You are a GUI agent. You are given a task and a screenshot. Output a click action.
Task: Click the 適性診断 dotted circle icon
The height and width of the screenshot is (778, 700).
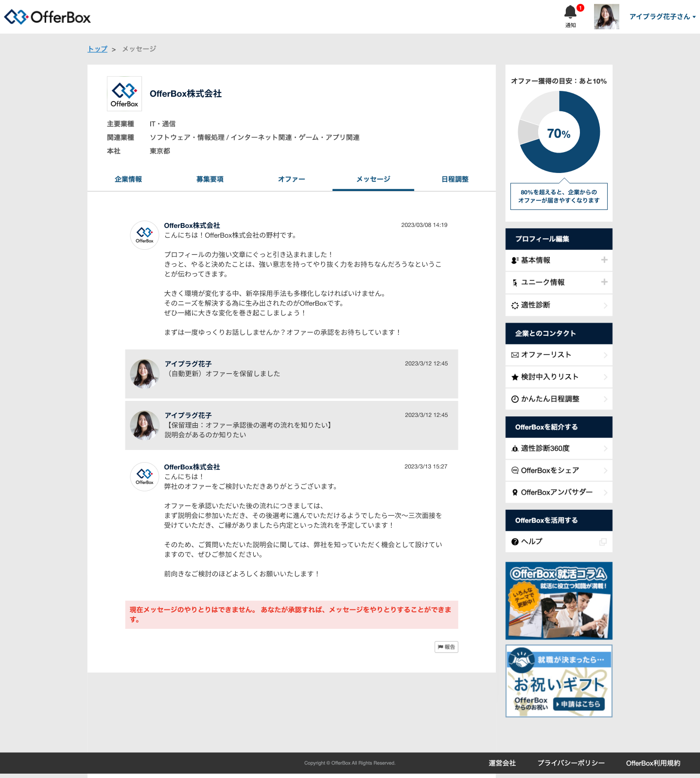click(x=515, y=305)
